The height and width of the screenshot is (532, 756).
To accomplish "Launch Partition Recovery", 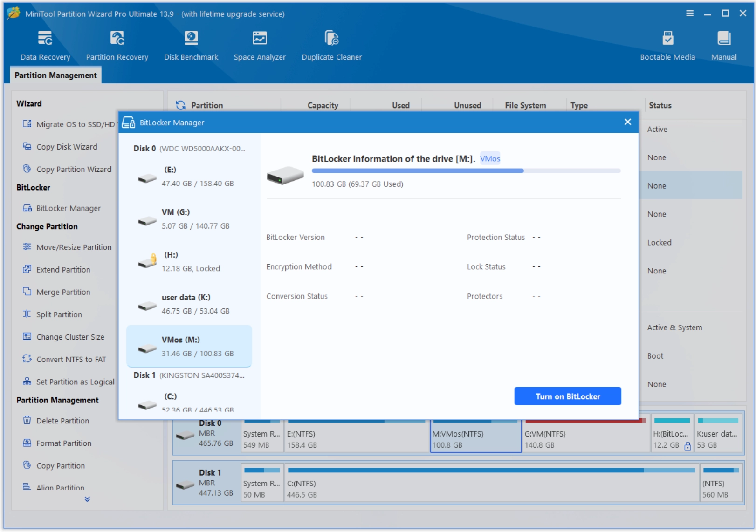I will click(x=117, y=46).
